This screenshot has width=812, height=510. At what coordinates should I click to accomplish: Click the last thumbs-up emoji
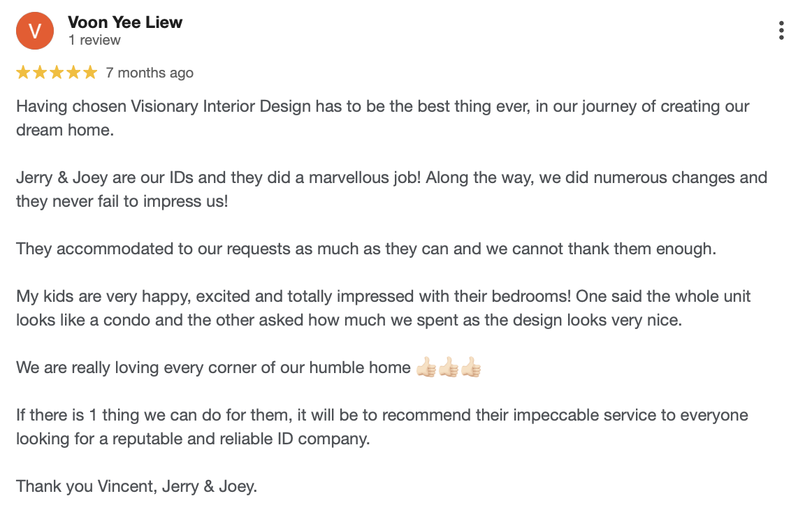tap(471, 367)
